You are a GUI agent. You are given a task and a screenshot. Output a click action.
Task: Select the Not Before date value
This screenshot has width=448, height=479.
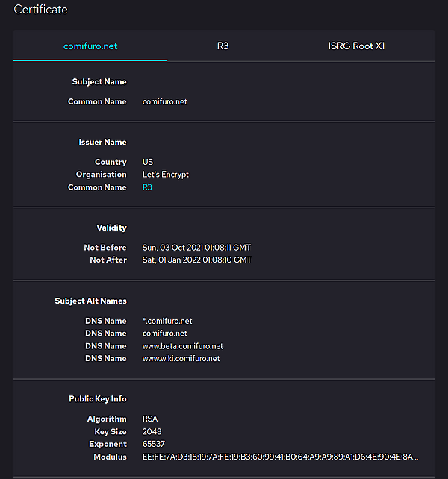(196, 248)
